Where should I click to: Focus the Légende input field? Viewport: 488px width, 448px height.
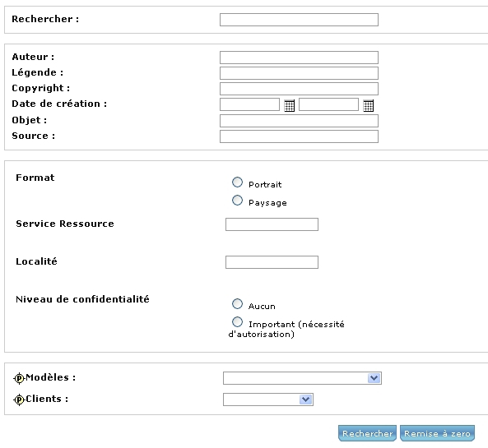299,73
